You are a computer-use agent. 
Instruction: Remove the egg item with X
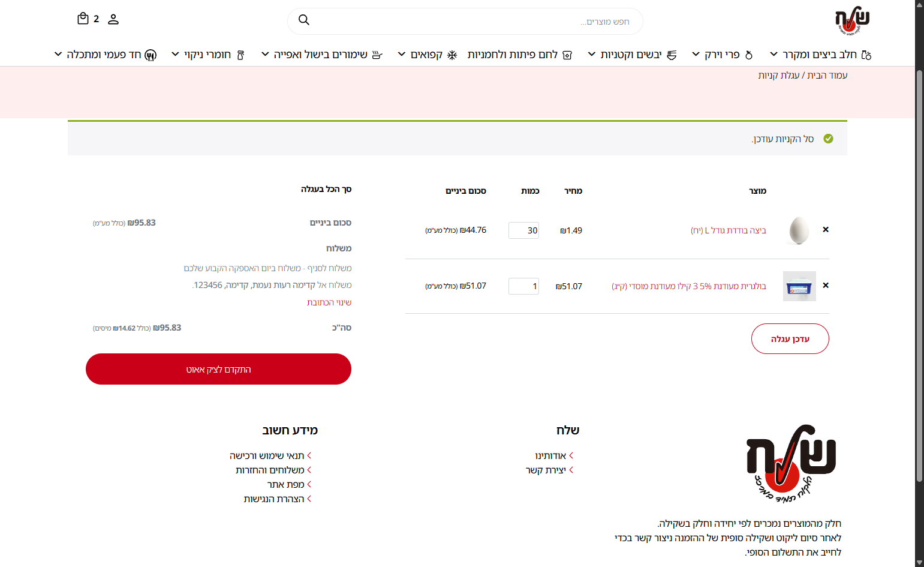tap(826, 230)
